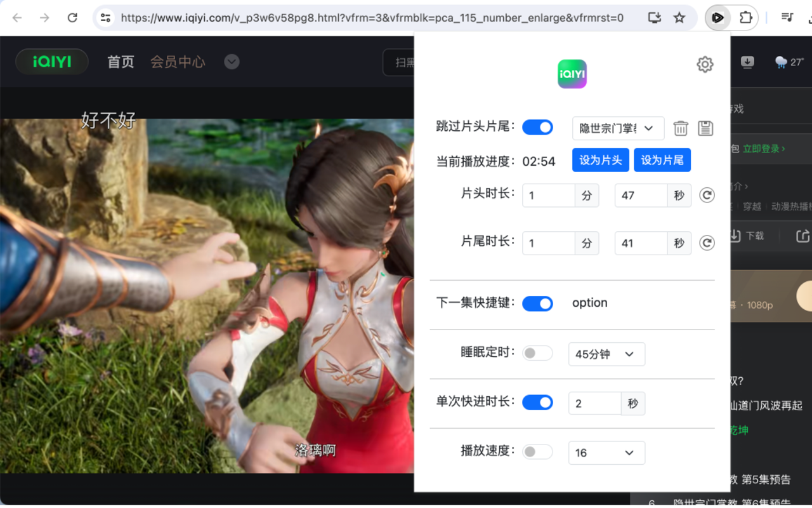The height and width of the screenshot is (508, 812).
Task: Open the 45分钟 sleep timer dropdown
Action: click(606, 354)
